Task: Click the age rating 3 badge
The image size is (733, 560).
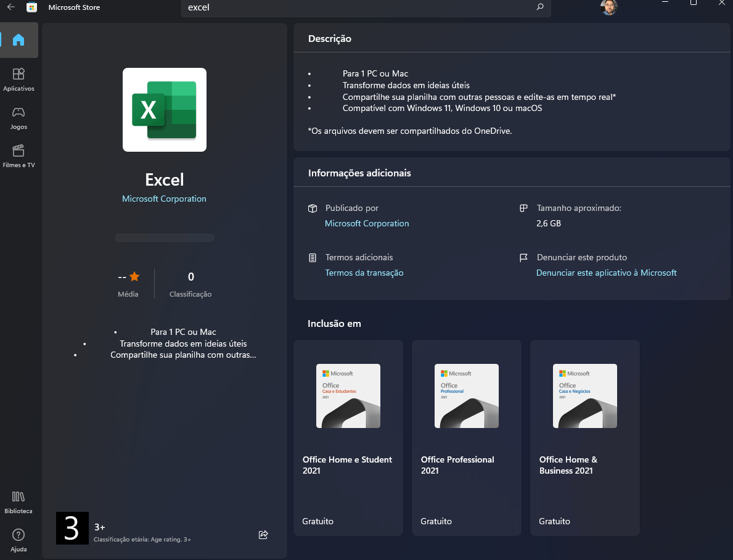Action: point(73,528)
